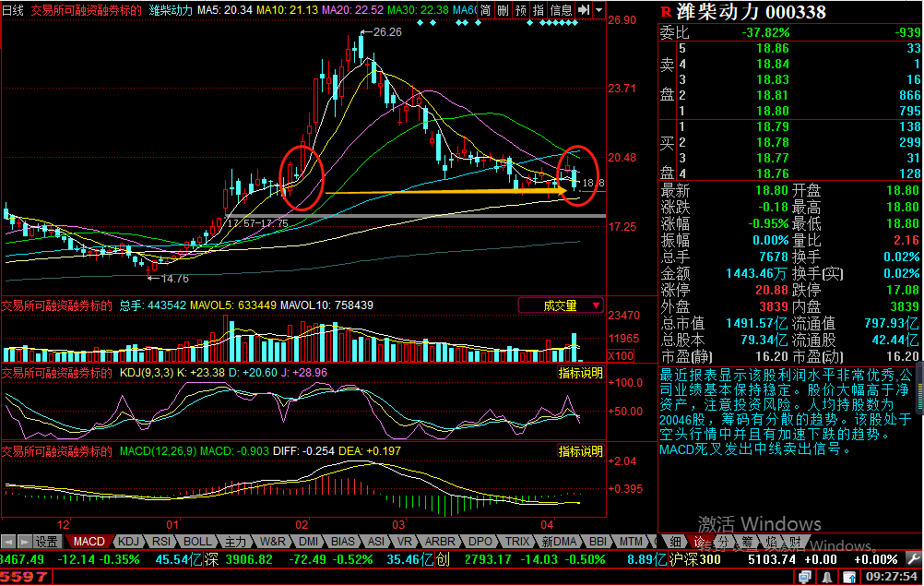Click the 17.57-17.75 gap annotation
Screen dimensions: 924x586
pyautogui.click(x=258, y=223)
